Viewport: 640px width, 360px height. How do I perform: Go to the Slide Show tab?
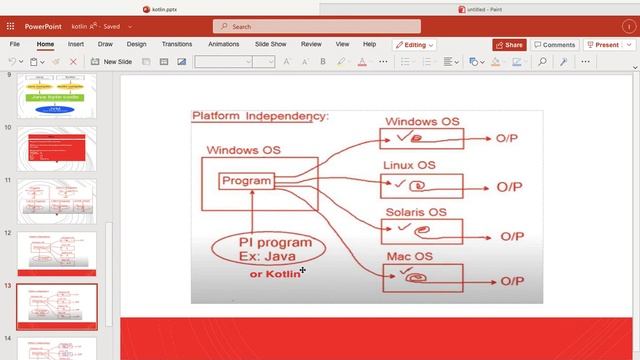pyautogui.click(x=271, y=44)
